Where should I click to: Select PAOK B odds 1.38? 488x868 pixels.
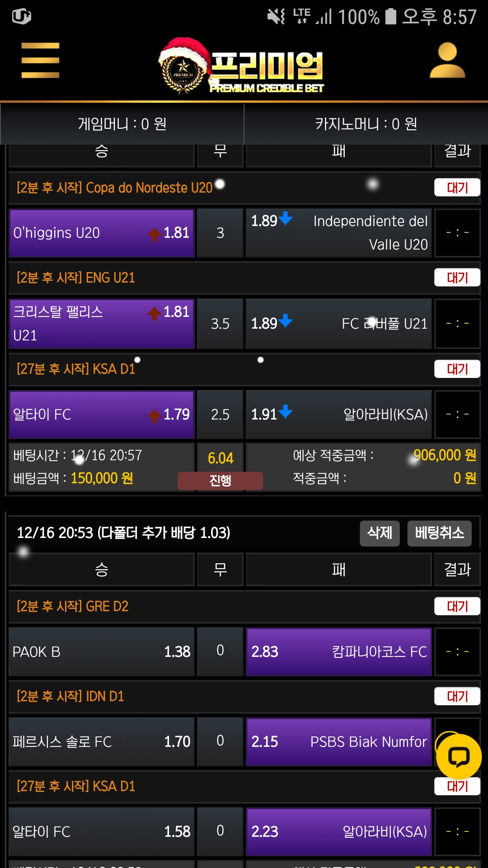coord(102,651)
